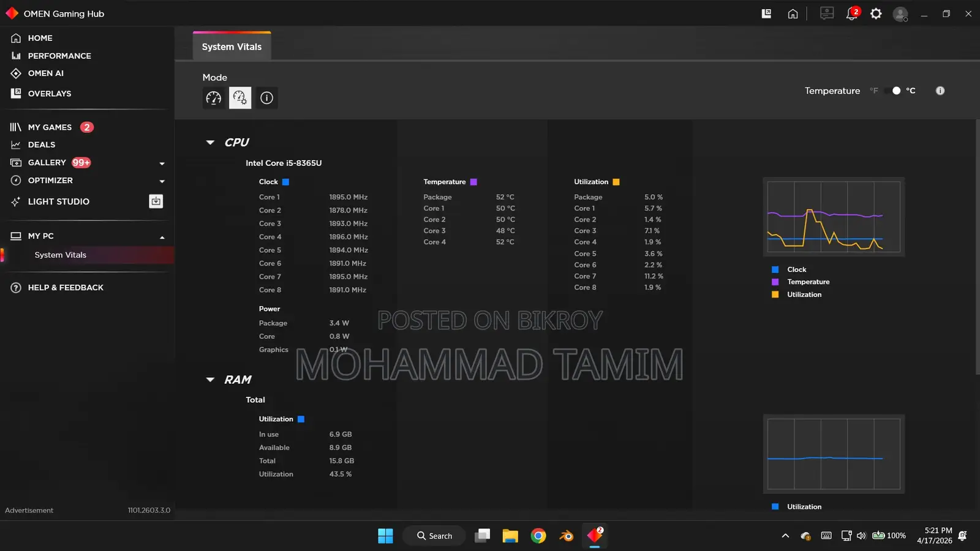Click the taskbar Search box
The width and height of the screenshot is (980, 551).
(434, 536)
